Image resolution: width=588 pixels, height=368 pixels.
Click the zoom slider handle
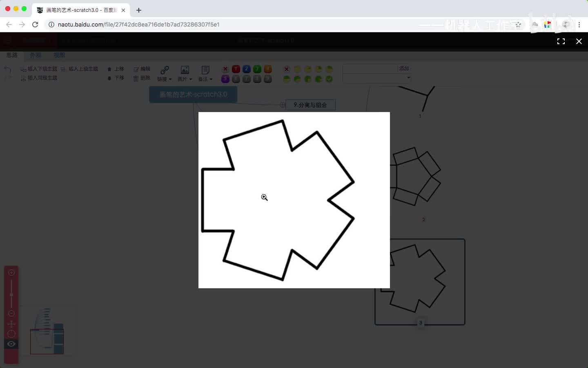click(11, 294)
